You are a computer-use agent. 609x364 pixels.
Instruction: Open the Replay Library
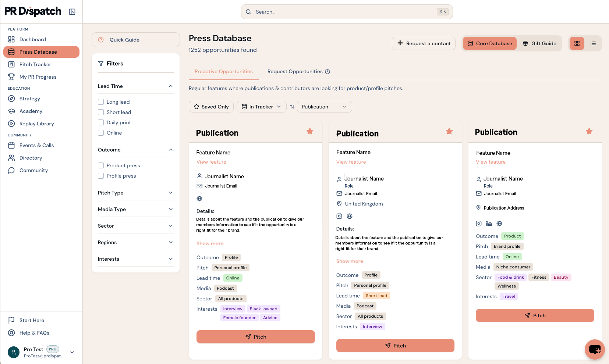coord(36,124)
